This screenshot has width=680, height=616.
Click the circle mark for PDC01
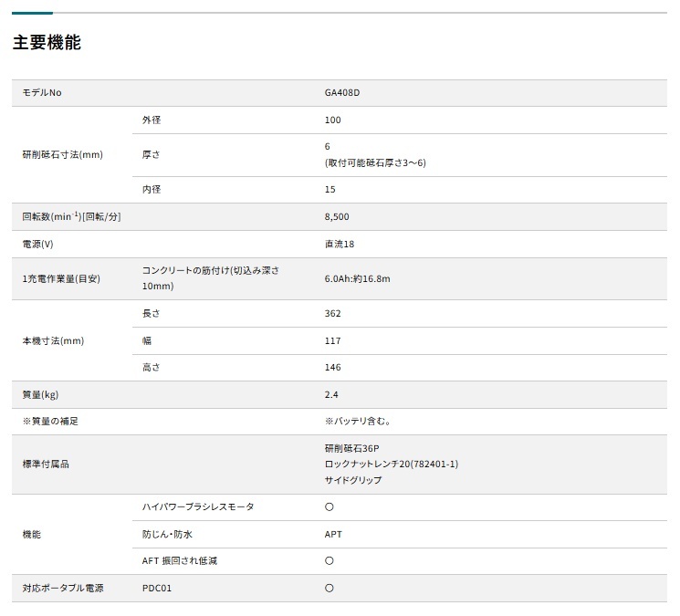[330, 589]
